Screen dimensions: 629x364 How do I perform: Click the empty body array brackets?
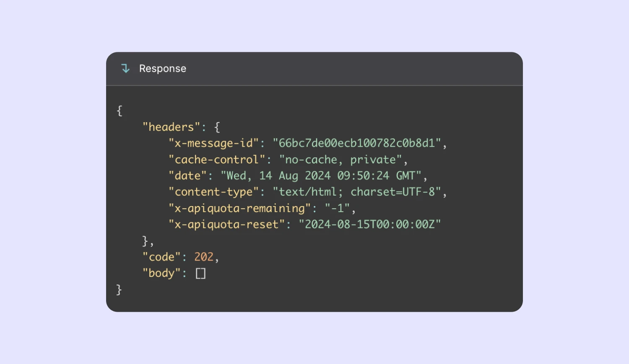click(201, 274)
